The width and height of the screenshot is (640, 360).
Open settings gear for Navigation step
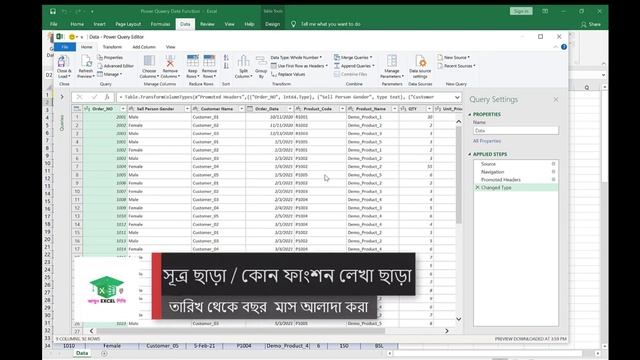553,172
